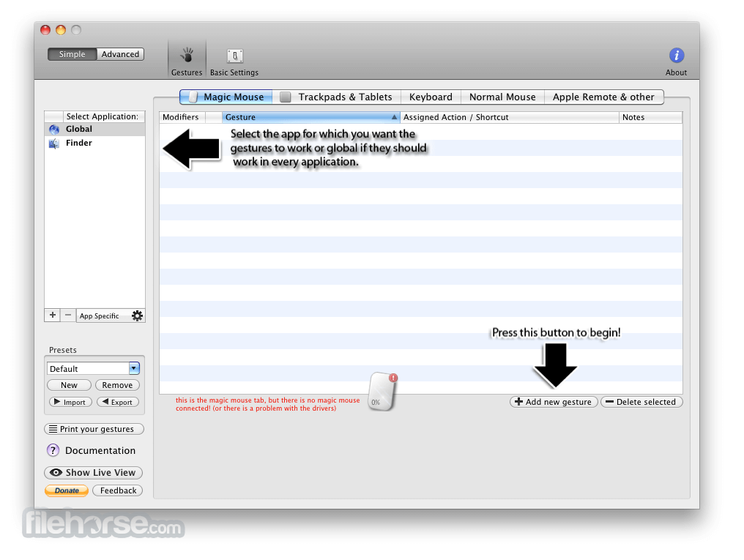Click the Notes column header
Screen dimensions: 744x560
click(x=650, y=117)
